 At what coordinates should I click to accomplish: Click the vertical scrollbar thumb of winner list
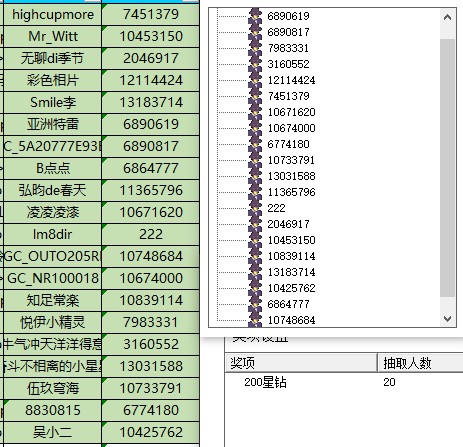(448, 168)
